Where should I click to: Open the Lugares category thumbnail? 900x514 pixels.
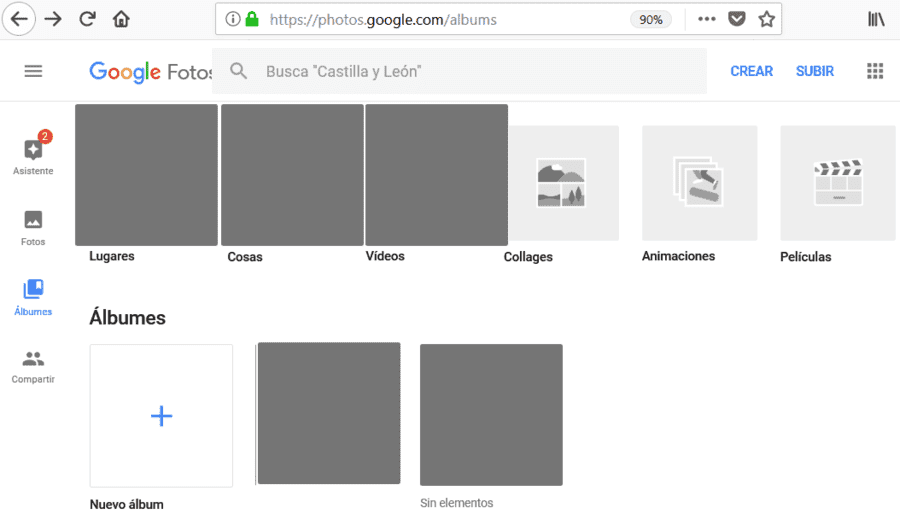click(x=146, y=175)
